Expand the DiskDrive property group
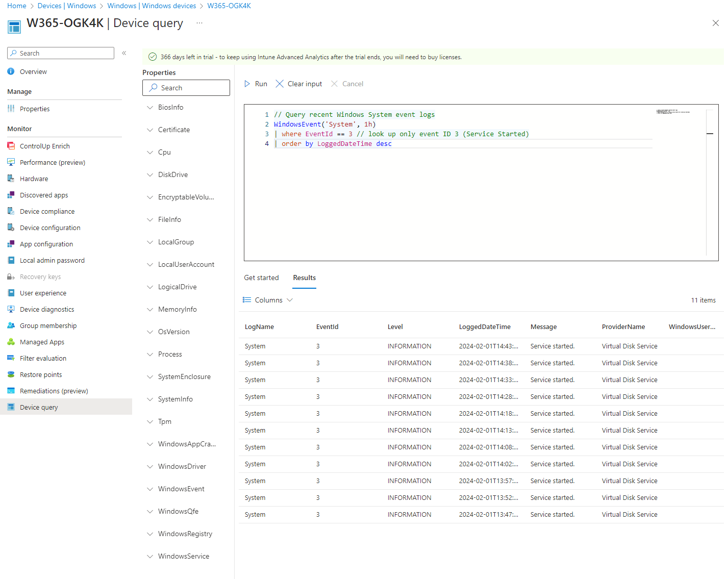This screenshot has width=728, height=579. [150, 174]
